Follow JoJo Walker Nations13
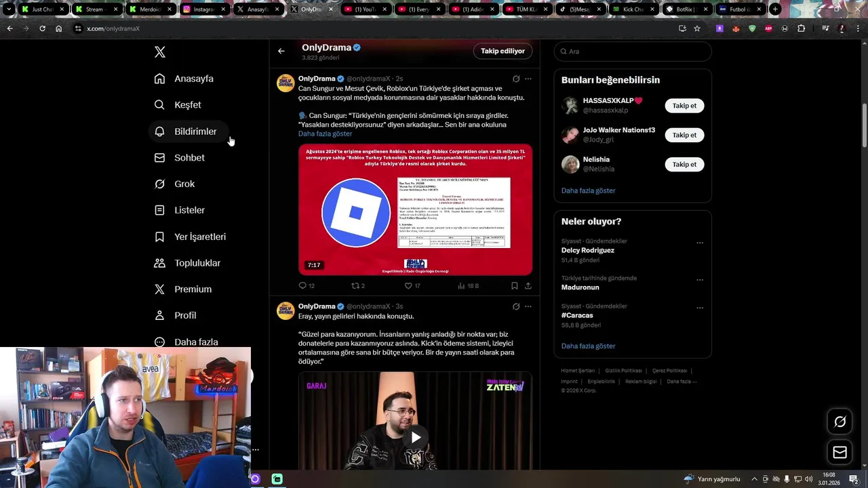Viewport: 868px width, 488px height. (x=684, y=135)
